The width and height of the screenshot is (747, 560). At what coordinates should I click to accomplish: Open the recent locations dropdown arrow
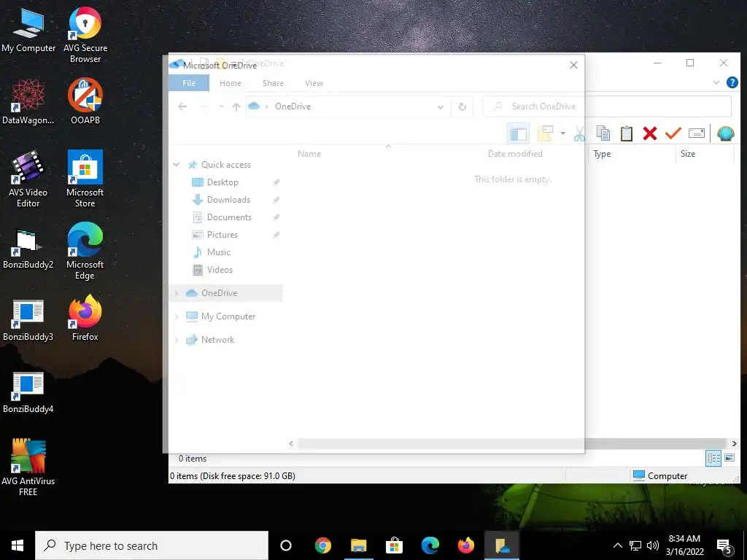[x=221, y=106]
